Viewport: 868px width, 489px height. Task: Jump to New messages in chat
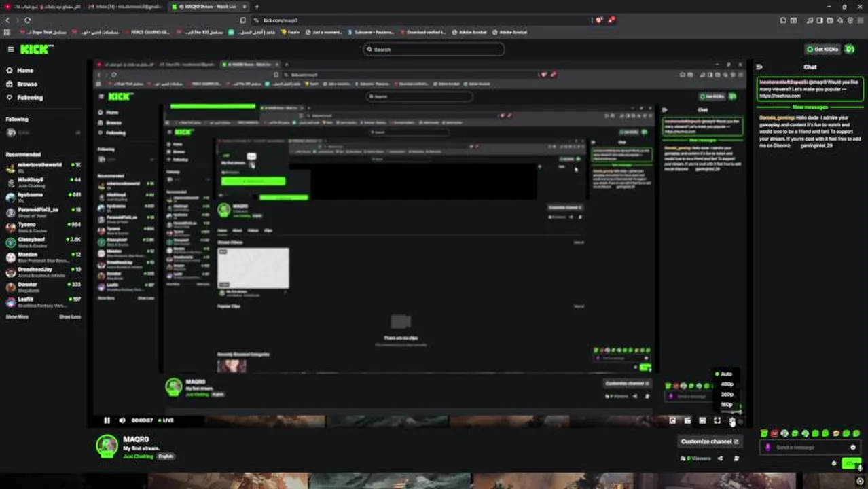[810, 107]
